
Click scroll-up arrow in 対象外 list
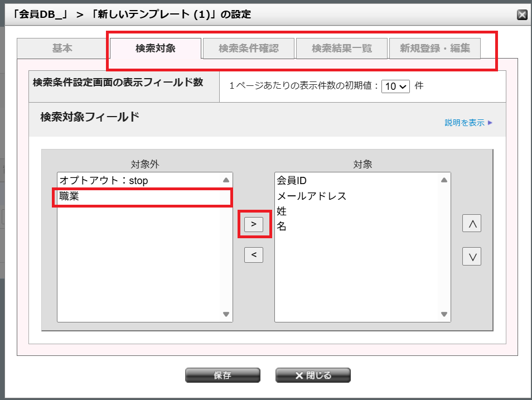226,180
